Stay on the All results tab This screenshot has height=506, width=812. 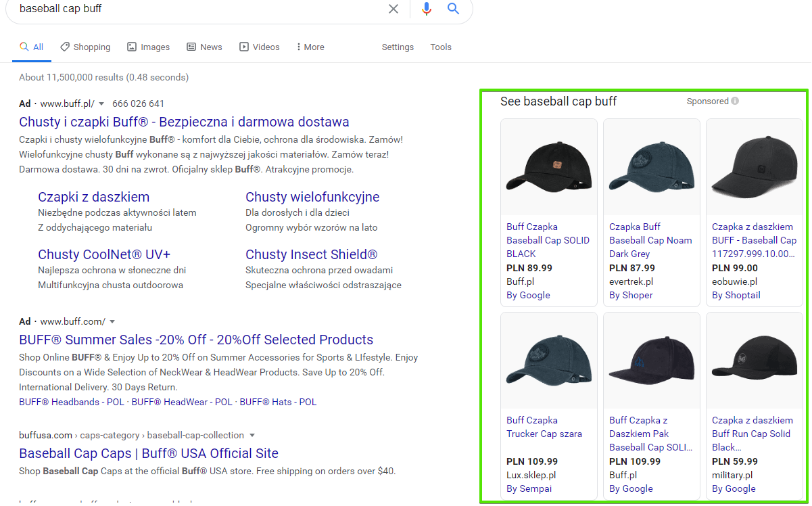(x=32, y=47)
